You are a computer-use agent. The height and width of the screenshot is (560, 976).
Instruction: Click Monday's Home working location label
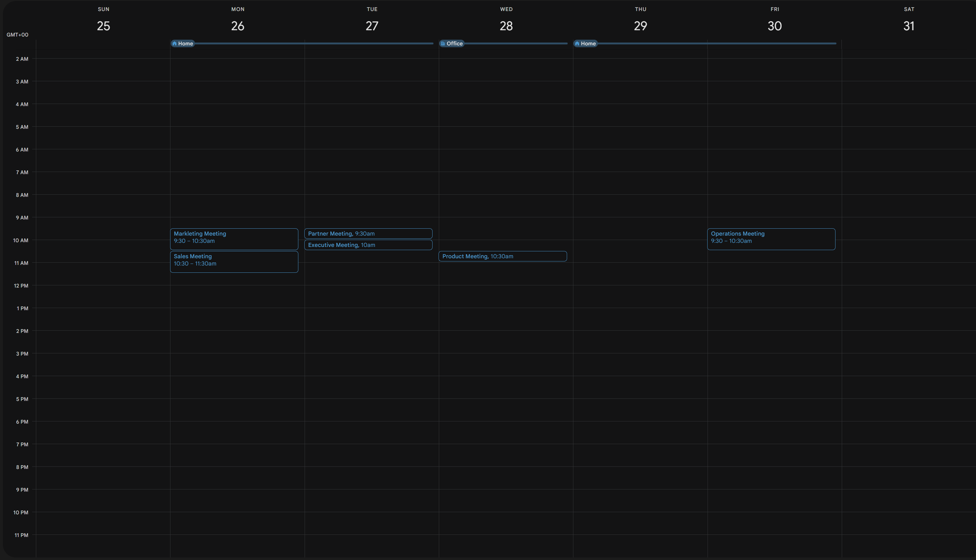[x=186, y=43]
